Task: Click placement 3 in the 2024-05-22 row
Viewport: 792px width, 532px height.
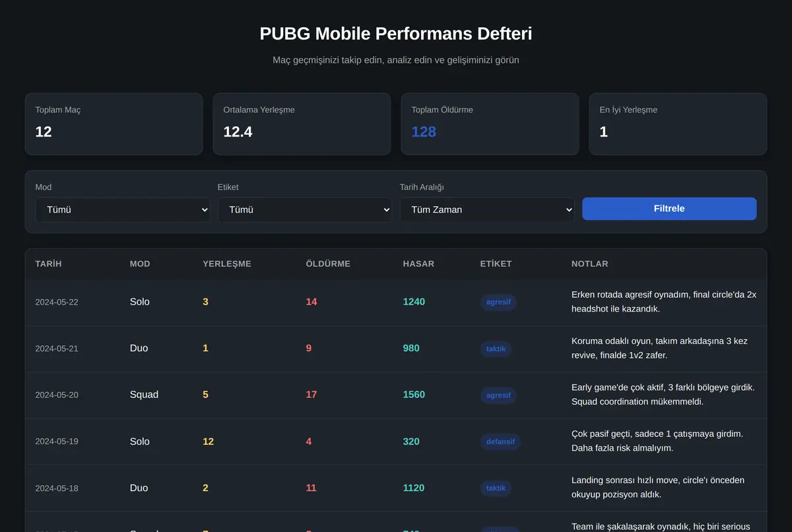Action: click(205, 302)
